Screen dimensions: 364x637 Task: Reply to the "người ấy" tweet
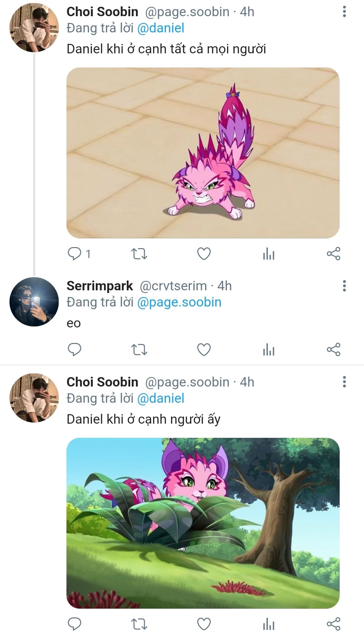coord(75,624)
